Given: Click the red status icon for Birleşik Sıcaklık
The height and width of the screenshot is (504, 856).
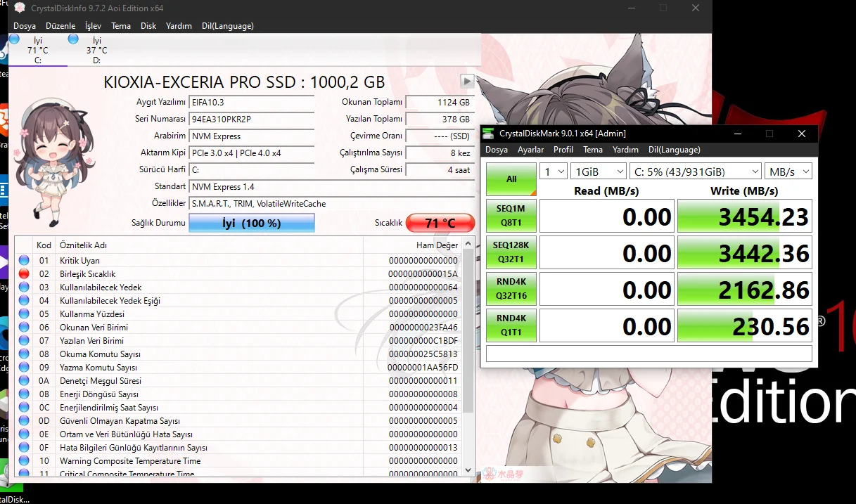Looking at the screenshot, I should [x=24, y=274].
